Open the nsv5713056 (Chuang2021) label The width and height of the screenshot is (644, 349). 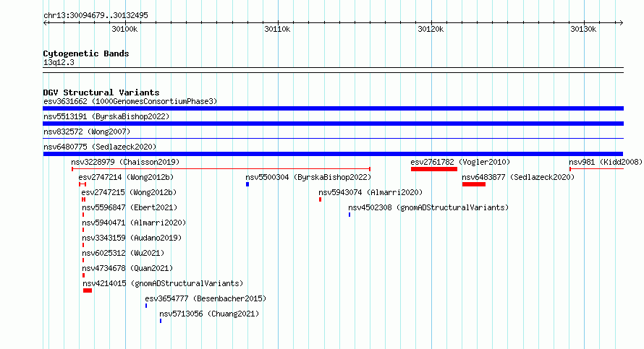tap(209, 314)
